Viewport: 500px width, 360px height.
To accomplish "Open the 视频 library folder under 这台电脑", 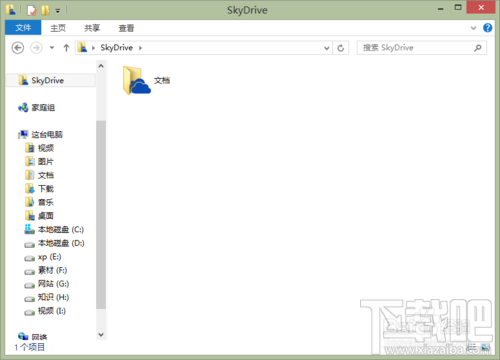I will tap(46, 148).
